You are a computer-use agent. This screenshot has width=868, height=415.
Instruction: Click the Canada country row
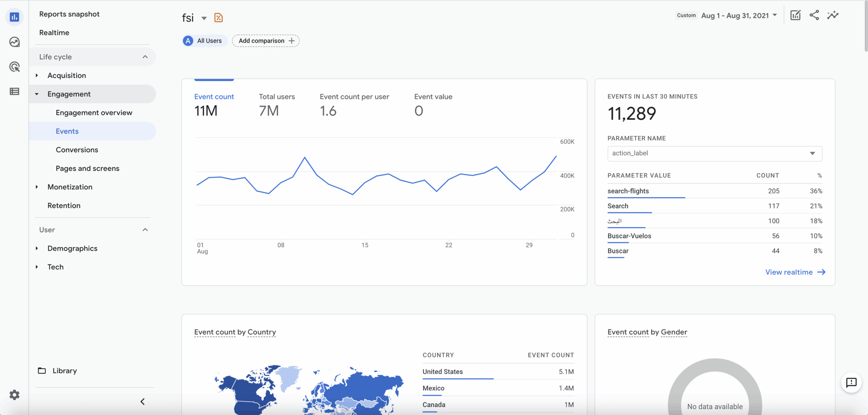point(498,405)
